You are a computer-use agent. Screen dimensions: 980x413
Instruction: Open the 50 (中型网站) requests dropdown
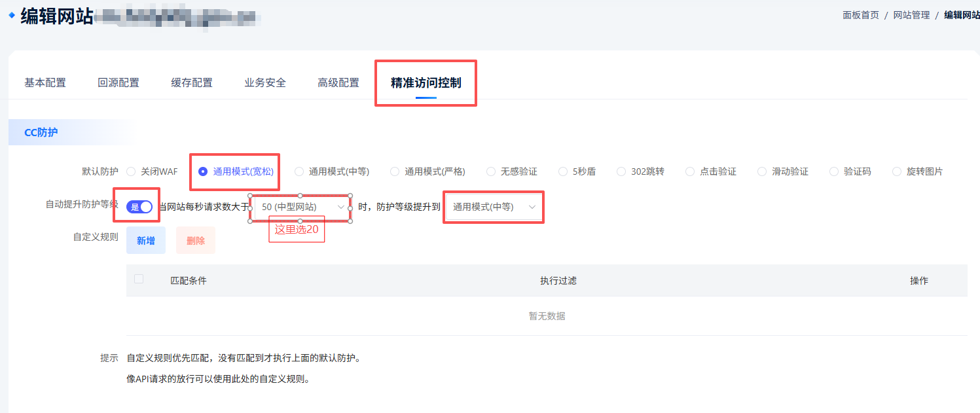click(300, 207)
